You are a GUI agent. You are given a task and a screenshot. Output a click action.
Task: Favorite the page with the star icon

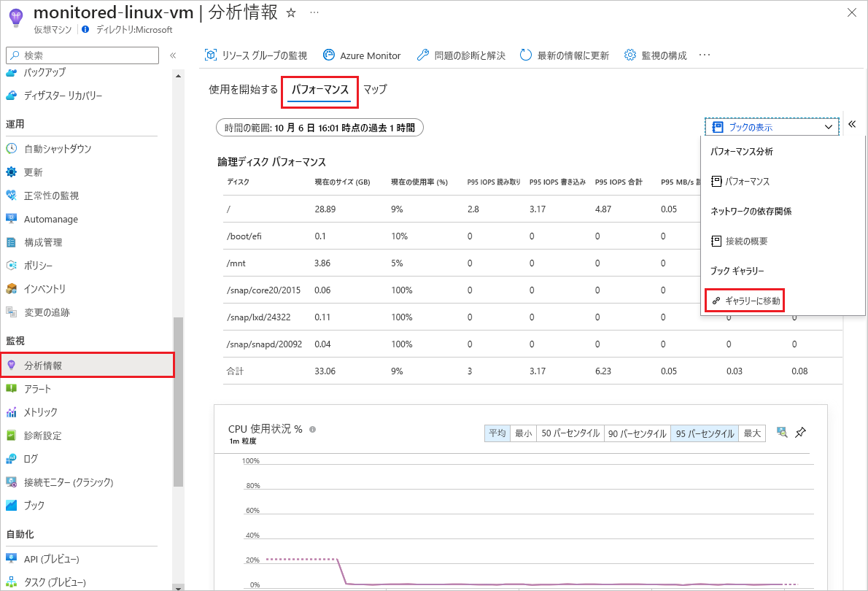pyautogui.click(x=291, y=12)
